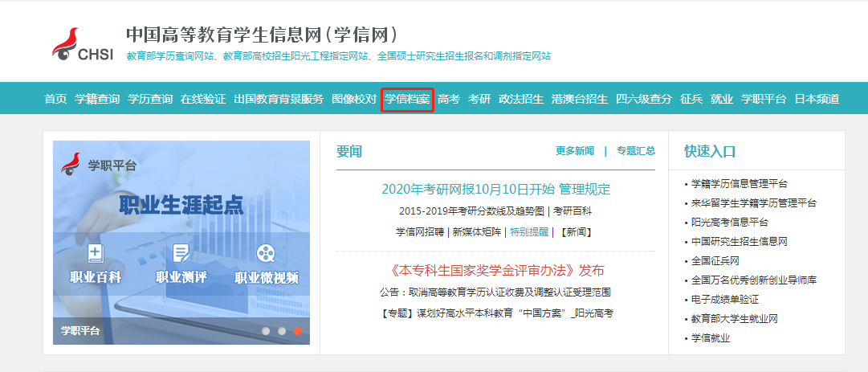Open 中国研究生招生信息网 quick link
868x372 pixels.
740,241
